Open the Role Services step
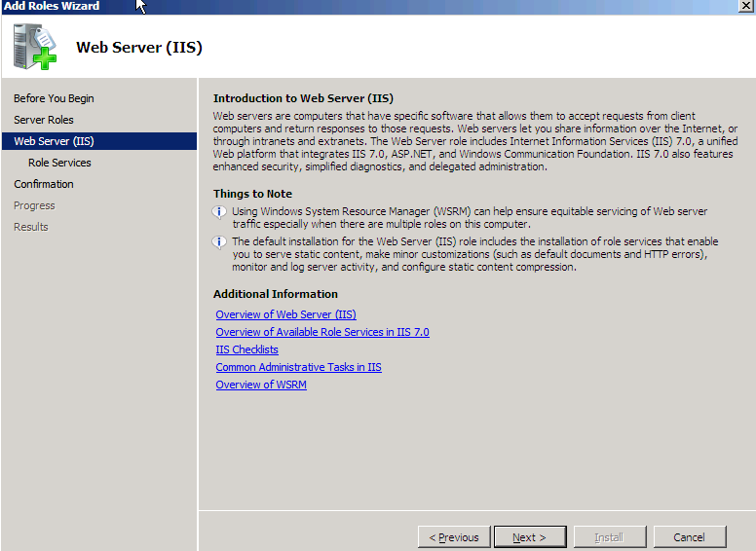 point(59,163)
